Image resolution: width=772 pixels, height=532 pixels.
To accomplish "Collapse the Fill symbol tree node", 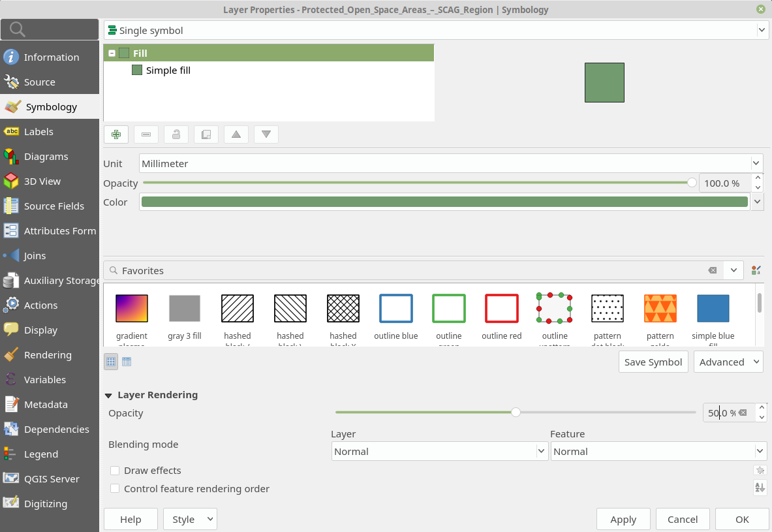I will click(x=112, y=54).
